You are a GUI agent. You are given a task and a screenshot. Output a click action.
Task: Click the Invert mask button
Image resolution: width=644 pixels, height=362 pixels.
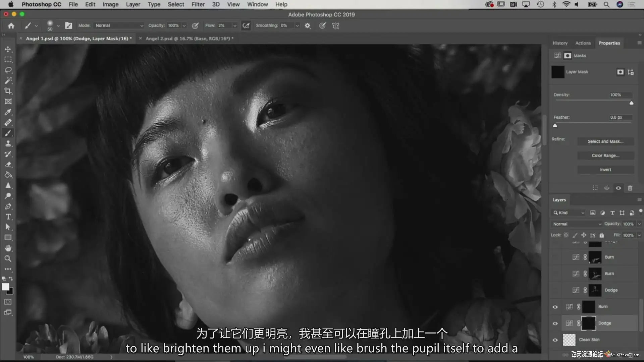pos(605,170)
